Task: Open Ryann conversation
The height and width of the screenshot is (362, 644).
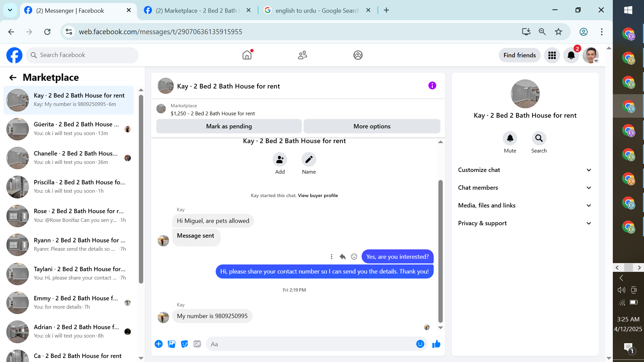Action: (69, 245)
